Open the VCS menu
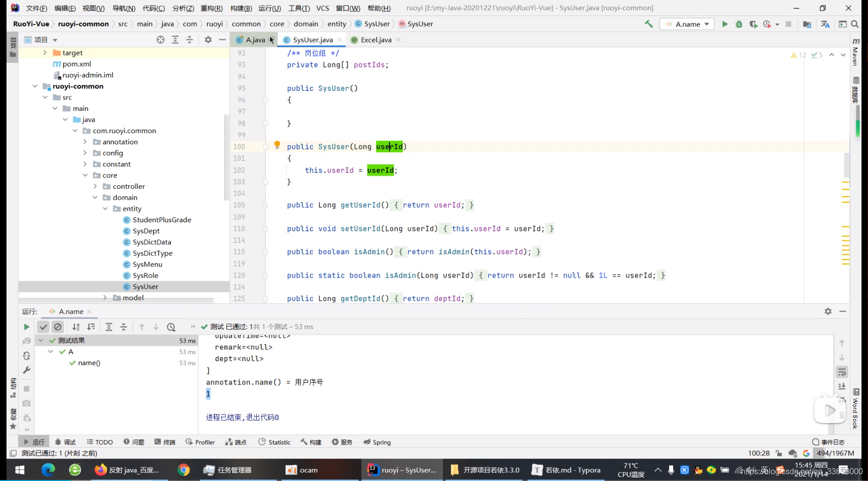The height and width of the screenshot is (481, 868). [x=323, y=8]
